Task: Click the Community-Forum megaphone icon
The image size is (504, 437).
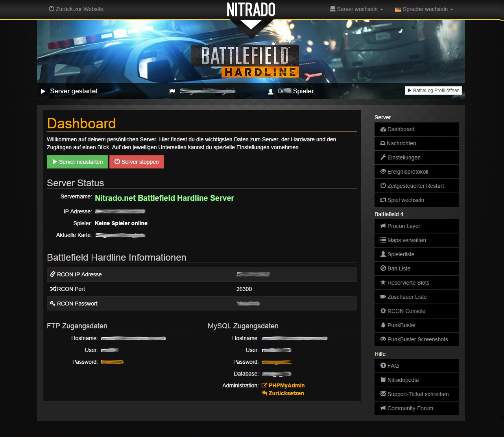Action: click(383, 408)
